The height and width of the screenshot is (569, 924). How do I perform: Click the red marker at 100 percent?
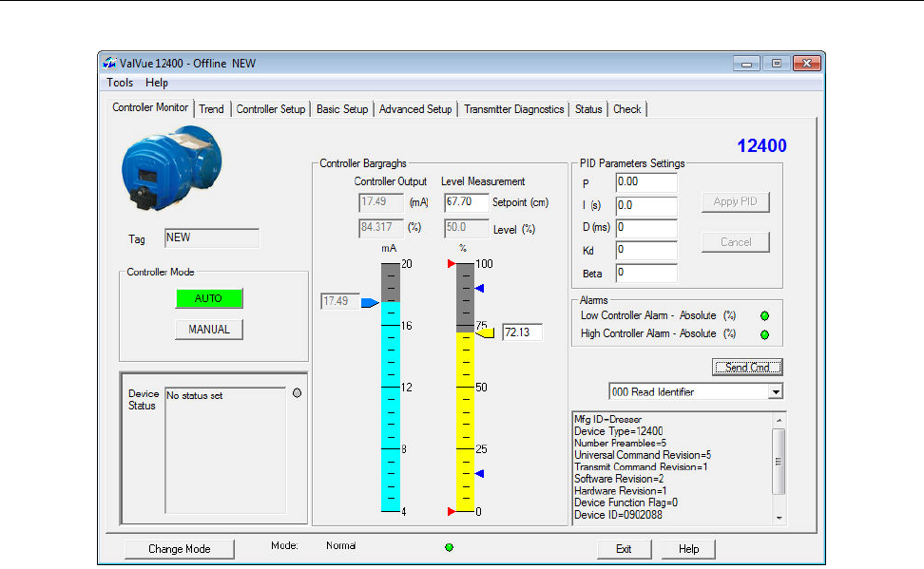pyautogui.click(x=452, y=264)
